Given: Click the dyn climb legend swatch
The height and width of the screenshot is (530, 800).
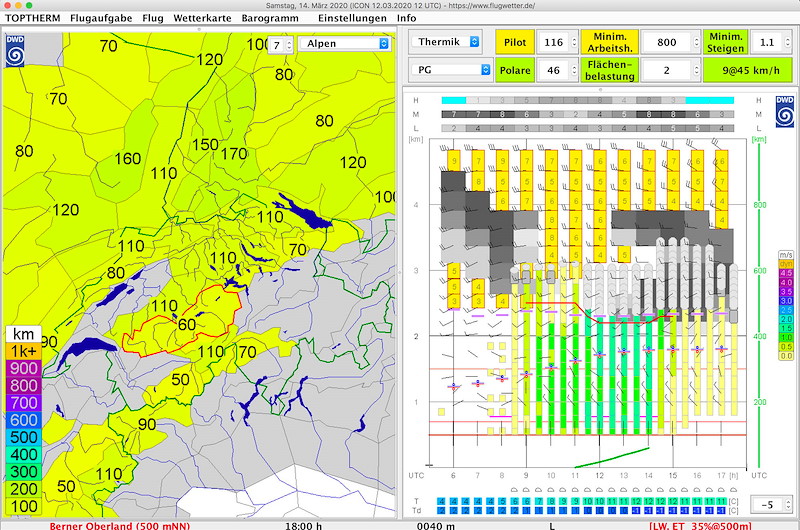Looking at the screenshot, I should pos(786,264).
